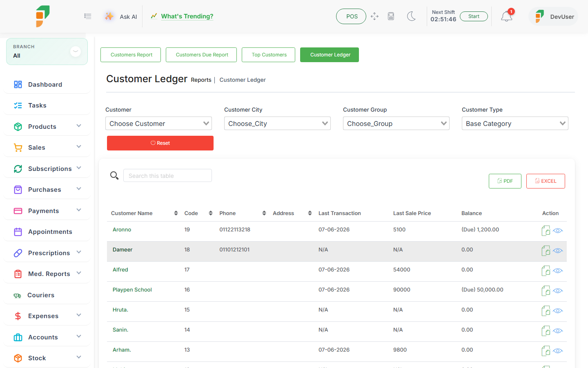Click the Tasks checklist icon

pyautogui.click(x=18, y=105)
